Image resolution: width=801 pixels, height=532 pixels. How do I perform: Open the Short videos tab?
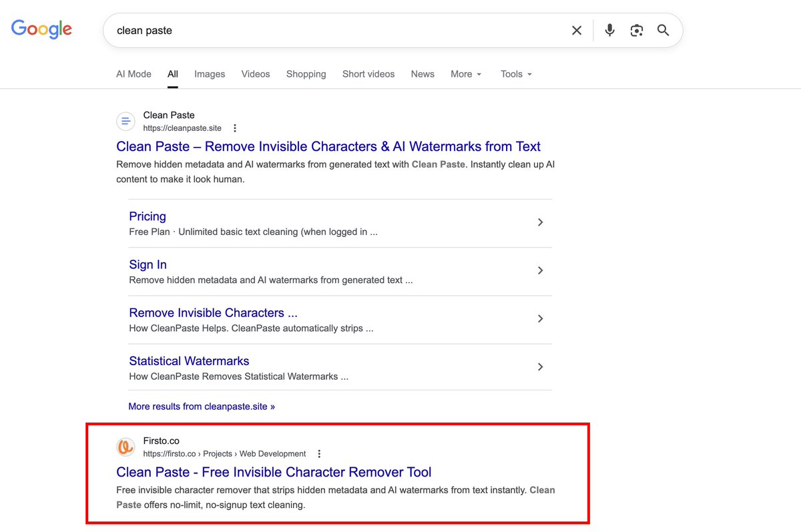[x=368, y=74]
